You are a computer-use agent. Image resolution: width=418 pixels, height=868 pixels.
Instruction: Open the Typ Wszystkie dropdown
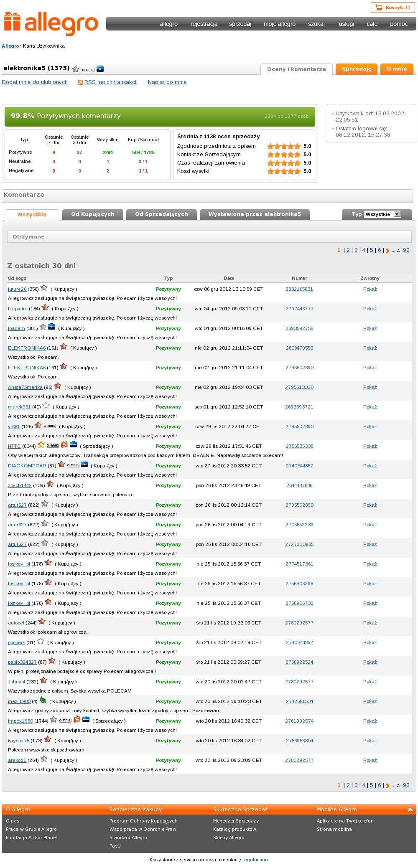click(382, 214)
